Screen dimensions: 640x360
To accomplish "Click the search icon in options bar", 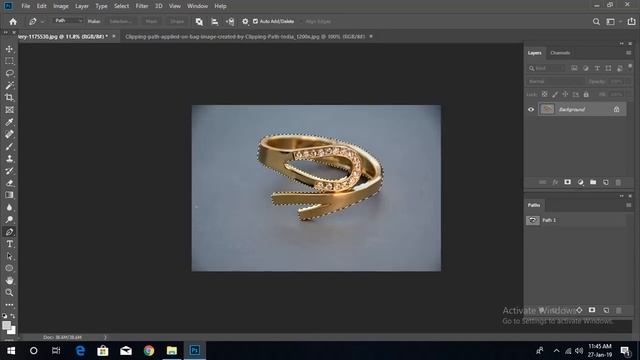I will pyautogui.click(x=596, y=22).
